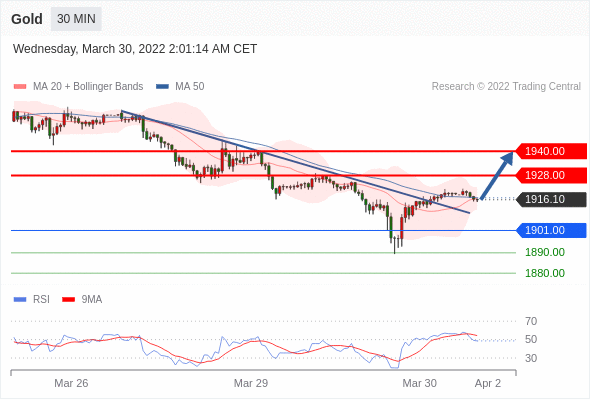The width and height of the screenshot is (590, 400).
Task: Click the Mar 29 date axis label
Action: 251,383
